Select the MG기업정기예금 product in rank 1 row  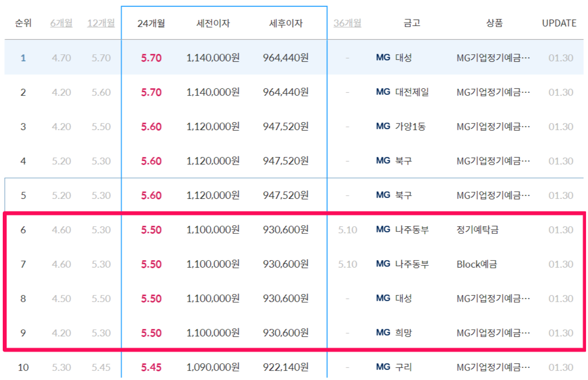(x=493, y=58)
